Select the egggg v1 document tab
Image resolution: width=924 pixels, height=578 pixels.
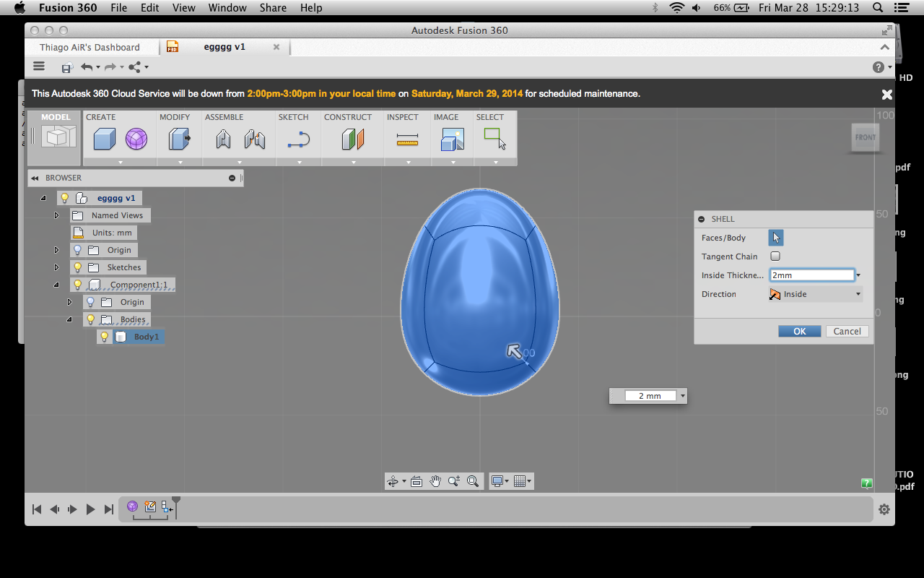[x=225, y=47]
